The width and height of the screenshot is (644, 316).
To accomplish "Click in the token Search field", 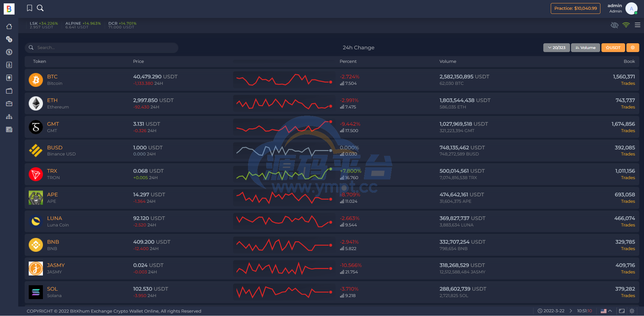I will tap(101, 48).
